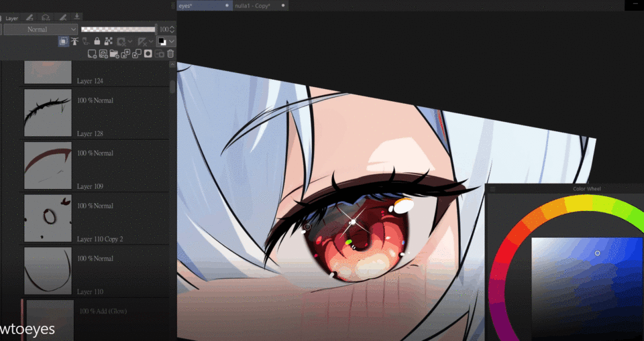Open the Normal blending mode dropdown
Viewport: 644px width, 341px height.
40,29
